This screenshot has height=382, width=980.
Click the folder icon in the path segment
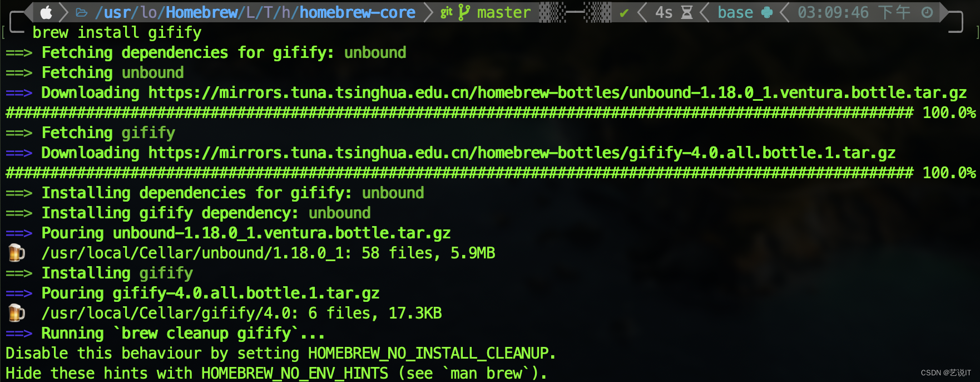tap(82, 13)
